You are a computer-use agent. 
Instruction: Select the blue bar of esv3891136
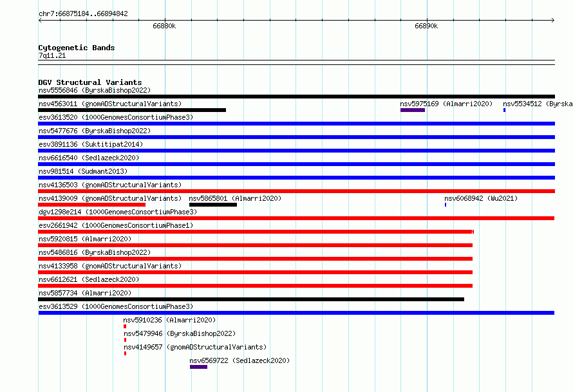point(296,151)
